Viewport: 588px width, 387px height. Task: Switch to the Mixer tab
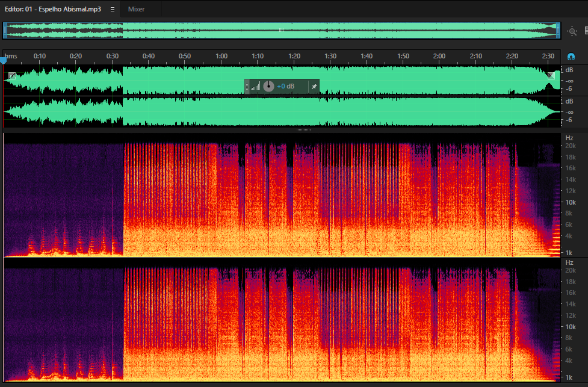tap(136, 9)
